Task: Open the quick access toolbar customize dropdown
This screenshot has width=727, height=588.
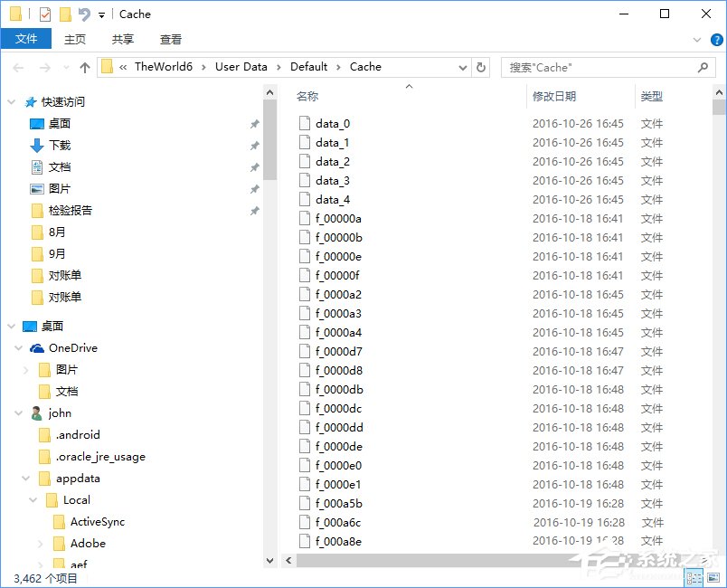Action: point(101,14)
